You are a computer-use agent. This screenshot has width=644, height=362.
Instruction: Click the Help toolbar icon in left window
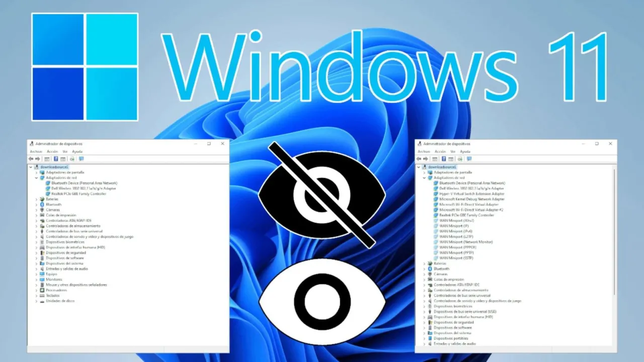point(56,159)
